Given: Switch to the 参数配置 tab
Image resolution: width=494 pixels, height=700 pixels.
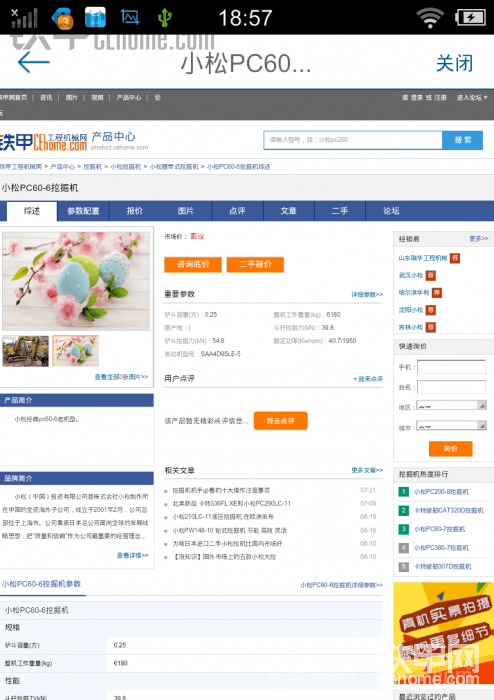Looking at the screenshot, I should (83, 211).
